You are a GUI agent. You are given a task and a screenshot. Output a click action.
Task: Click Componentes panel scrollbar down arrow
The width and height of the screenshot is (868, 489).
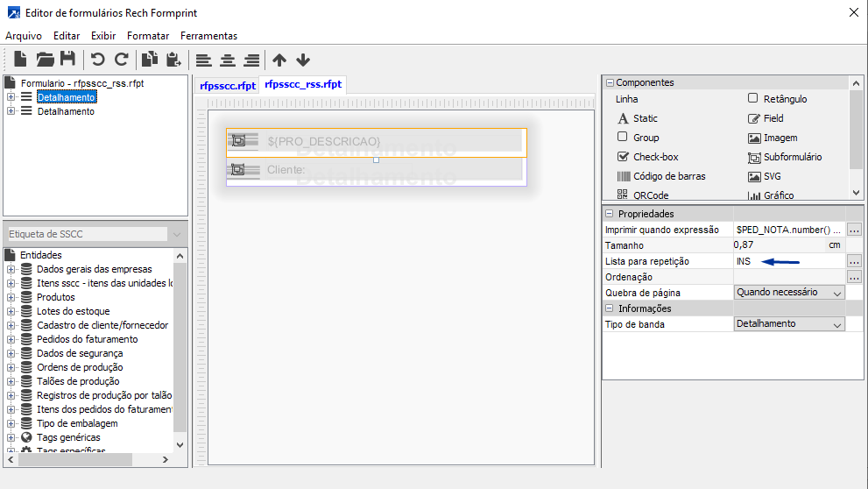click(857, 193)
